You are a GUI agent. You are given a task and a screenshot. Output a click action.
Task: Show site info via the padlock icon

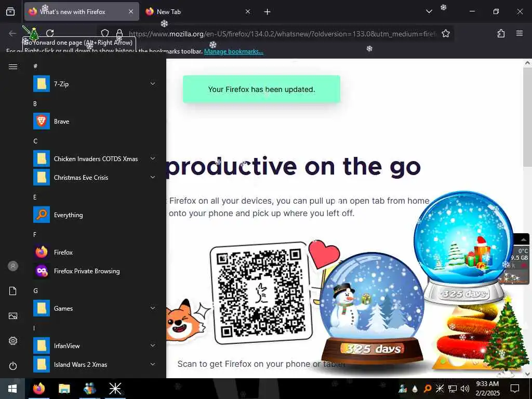click(x=119, y=33)
